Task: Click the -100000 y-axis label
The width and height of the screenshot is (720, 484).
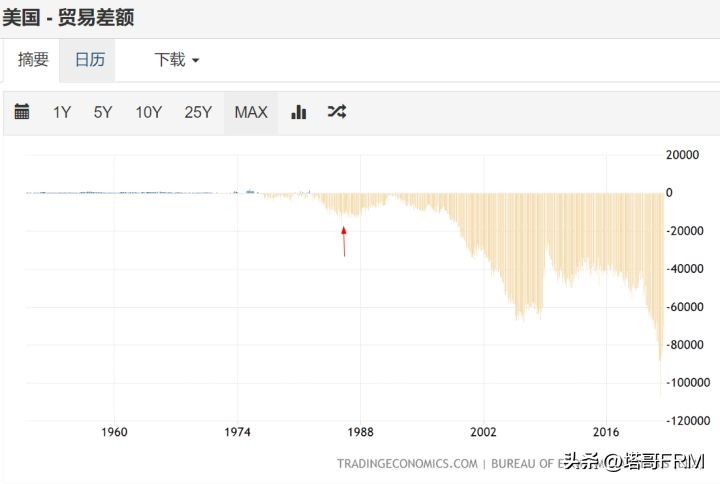Action: point(688,383)
